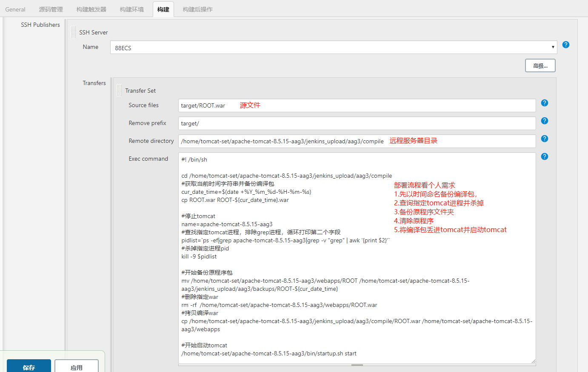This screenshot has width=588, height=372.
Task: Open help for Exec command field
Action: click(x=544, y=156)
